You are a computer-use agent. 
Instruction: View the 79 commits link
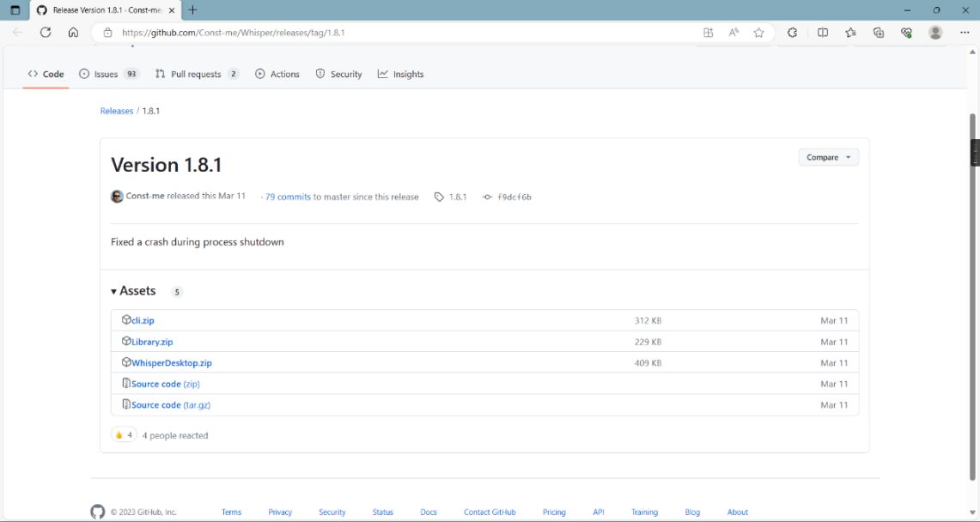point(288,197)
